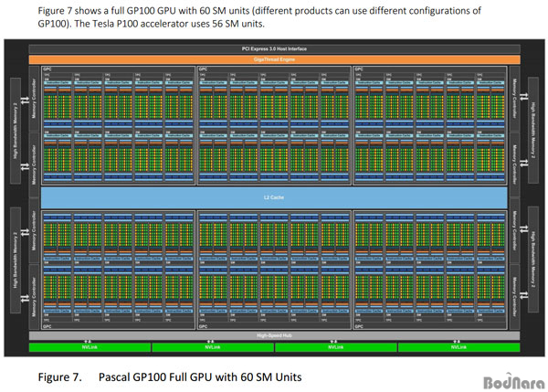Viewport: 548px width, 392px height.
Task: Select upper-left High Bandwidth Memory 2 block
Action: pyautogui.click(x=16, y=131)
